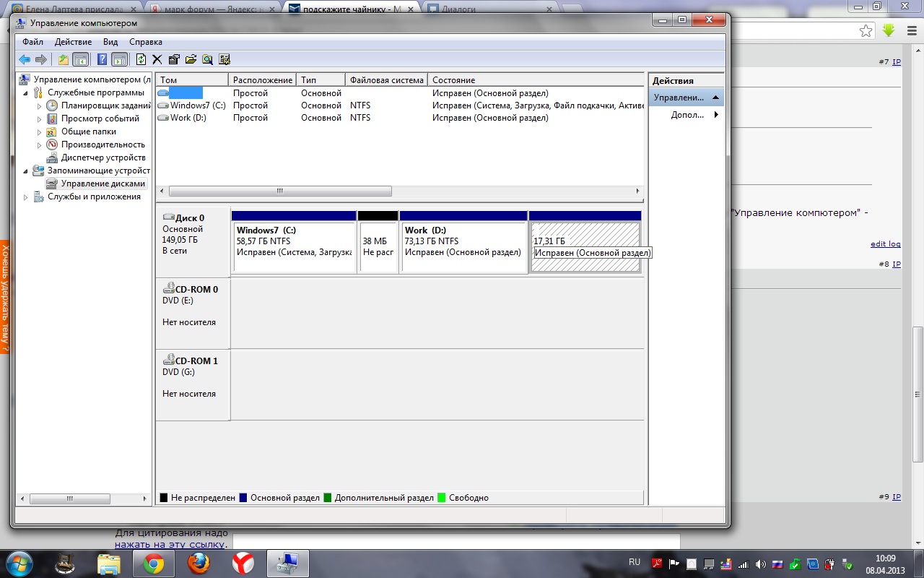Expand the Службы и приложения tree node
Viewport: 924px width, 578px height.
click(x=27, y=197)
